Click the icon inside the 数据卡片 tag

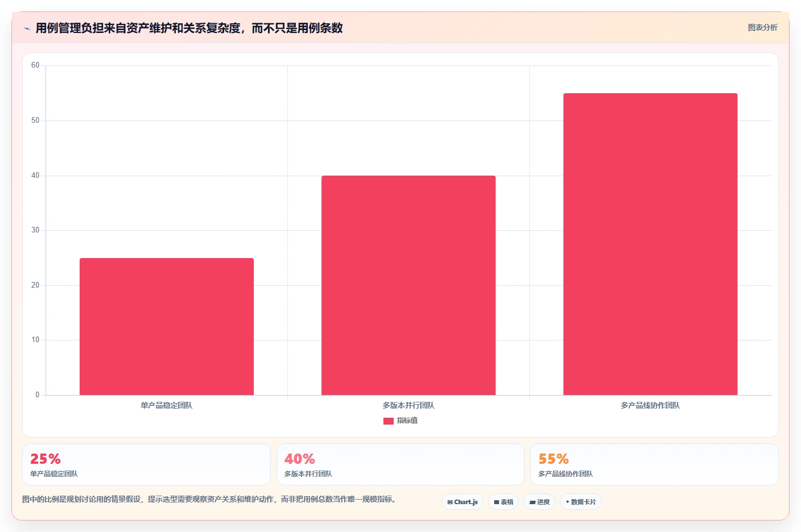[567, 502]
